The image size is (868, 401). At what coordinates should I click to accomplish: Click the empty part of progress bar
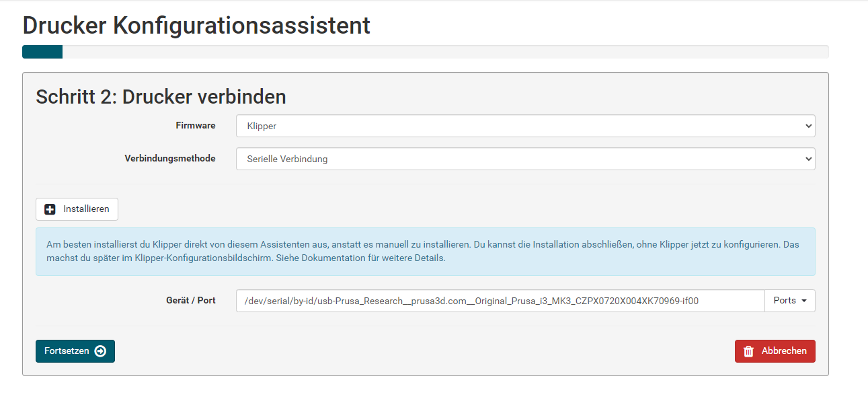coord(445,52)
